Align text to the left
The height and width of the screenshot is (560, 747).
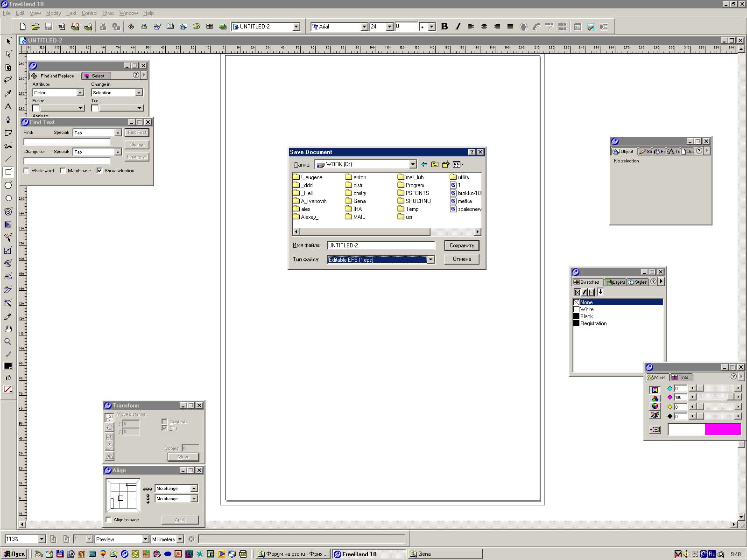click(471, 27)
